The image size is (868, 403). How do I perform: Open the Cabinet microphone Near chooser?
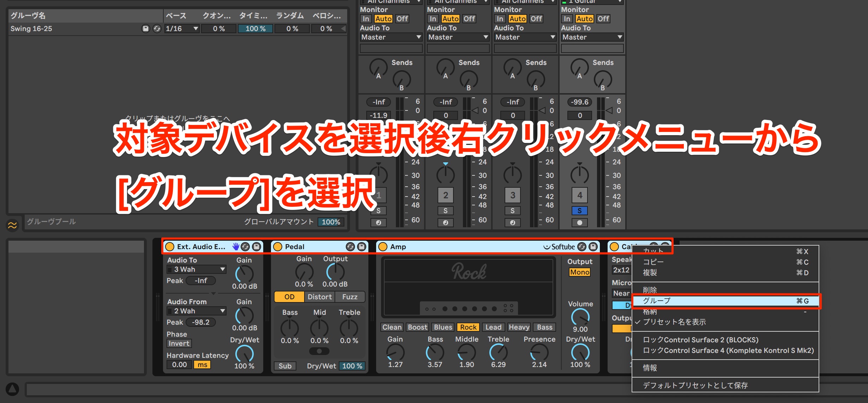tap(622, 293)
